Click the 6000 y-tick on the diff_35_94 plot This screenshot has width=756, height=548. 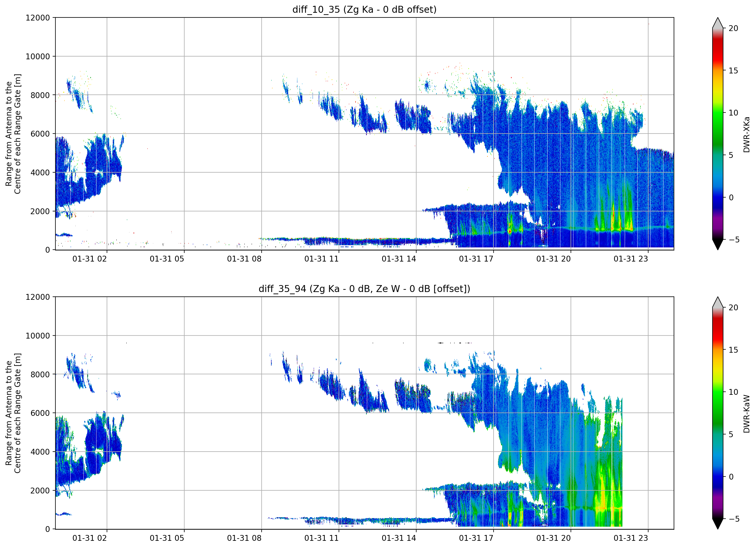tap(40, 413)
